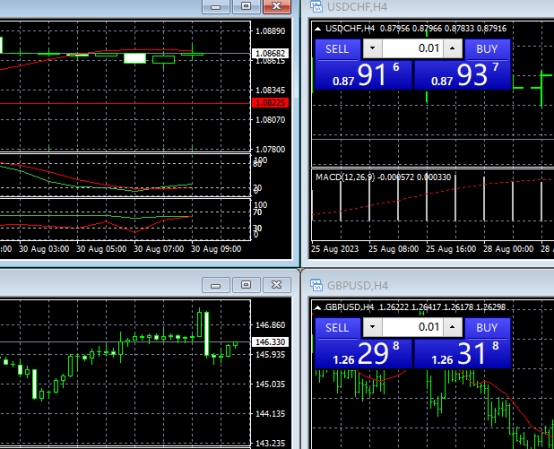554x449 pixels.
Task: Click the MACD(12,26,9) indicator label
Action: 345,177
